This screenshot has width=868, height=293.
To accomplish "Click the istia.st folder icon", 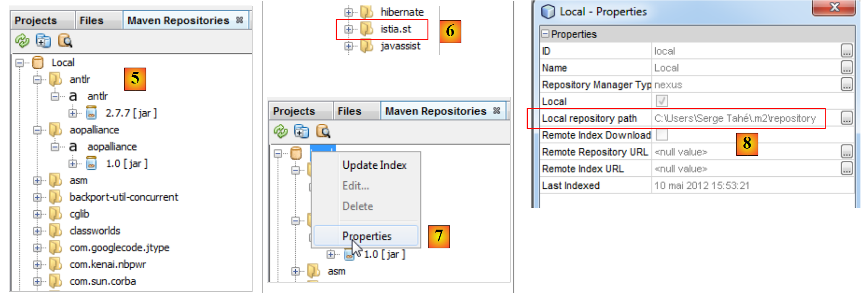I will tap(367, 29).
